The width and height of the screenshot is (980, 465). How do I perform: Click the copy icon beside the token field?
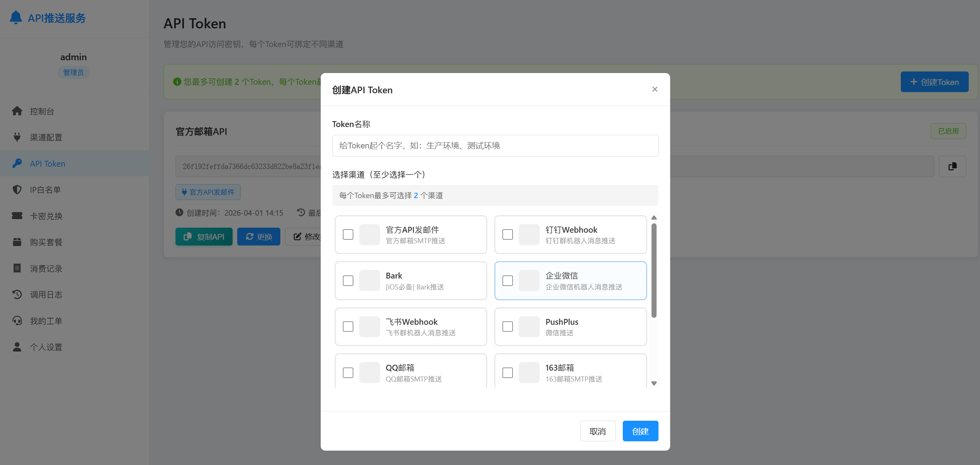(952, 166)
